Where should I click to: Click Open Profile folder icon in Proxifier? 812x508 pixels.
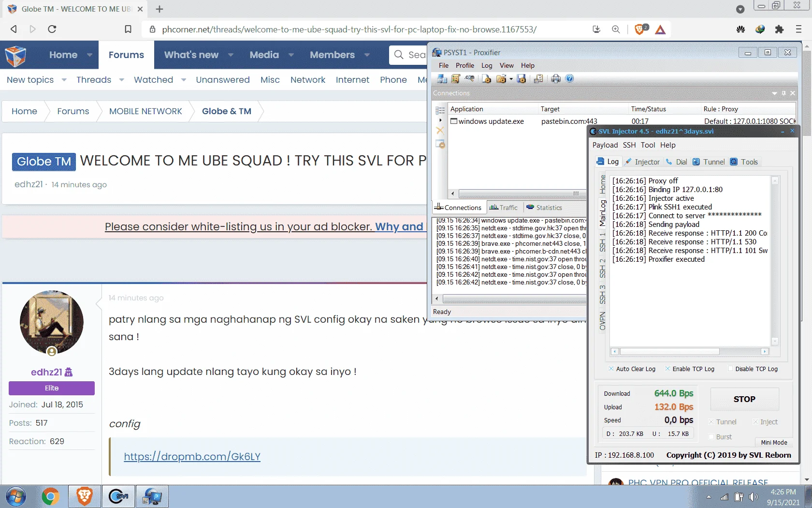[x=501, y=79]
